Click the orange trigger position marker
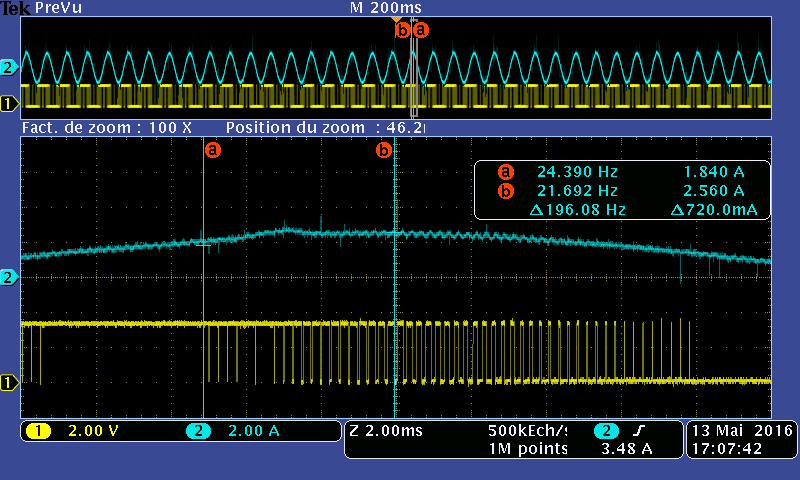 [x=396, y=19]
